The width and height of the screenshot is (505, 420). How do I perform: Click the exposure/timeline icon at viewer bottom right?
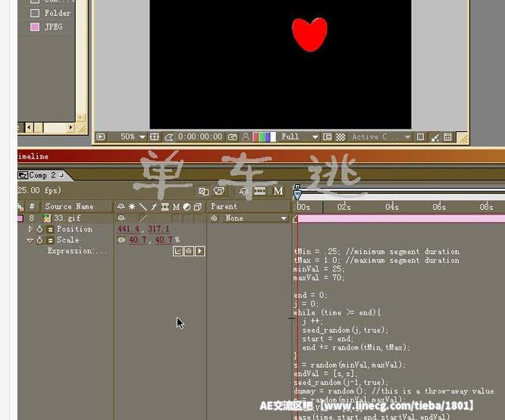click(447, 137)
